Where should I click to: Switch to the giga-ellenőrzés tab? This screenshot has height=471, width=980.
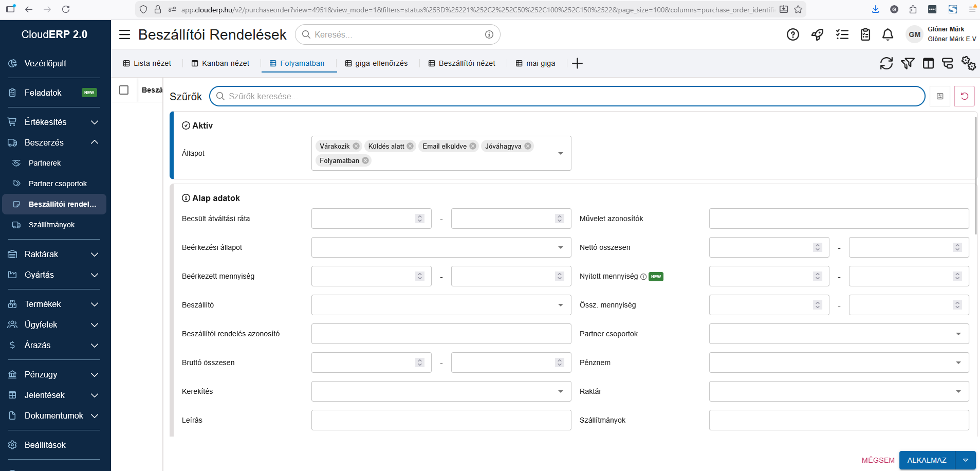[376, 63]
